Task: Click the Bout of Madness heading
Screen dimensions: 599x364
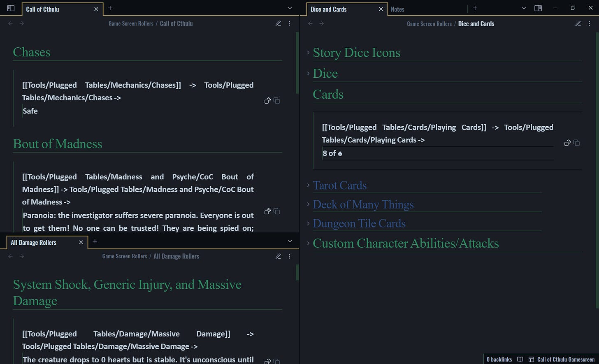Action: (58, 144)
